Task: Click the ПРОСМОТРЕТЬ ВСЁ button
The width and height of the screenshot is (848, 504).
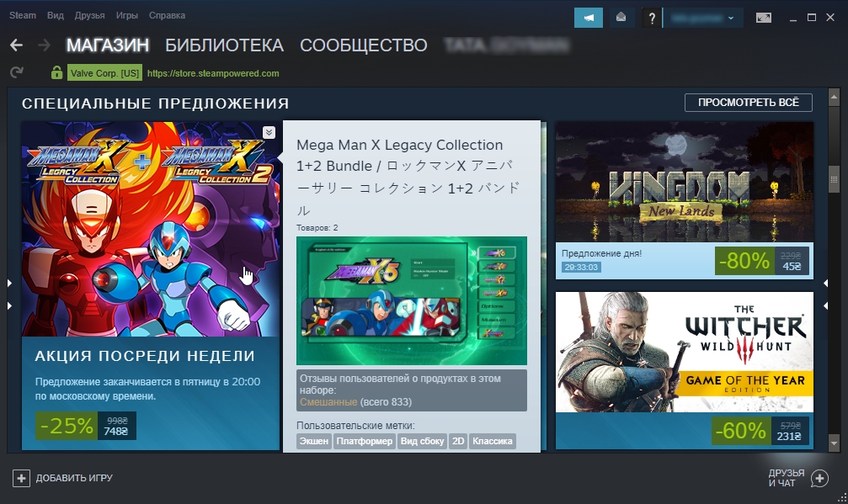Action: pos(749,103)
